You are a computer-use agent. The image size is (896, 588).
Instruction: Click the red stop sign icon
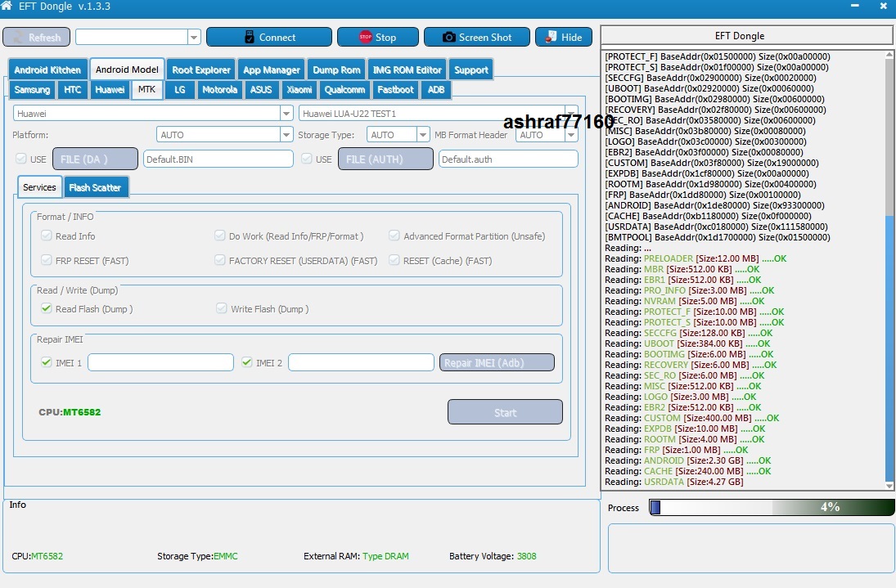pos(366,37)
